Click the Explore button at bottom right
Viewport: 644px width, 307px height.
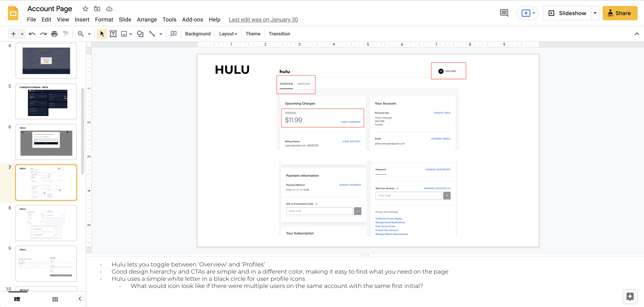pyautogui.click(x=630, y=297)
